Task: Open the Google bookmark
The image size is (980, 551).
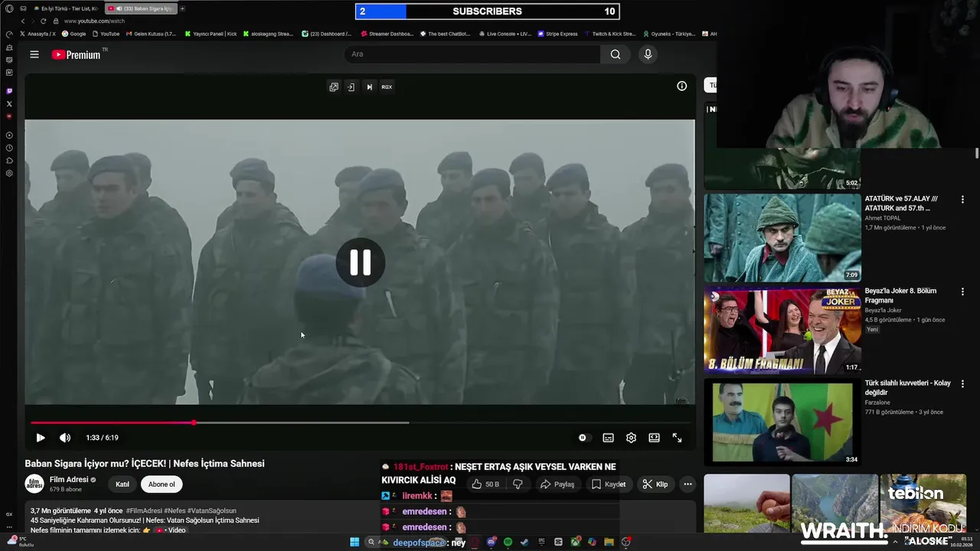Action: pos(74,34)
